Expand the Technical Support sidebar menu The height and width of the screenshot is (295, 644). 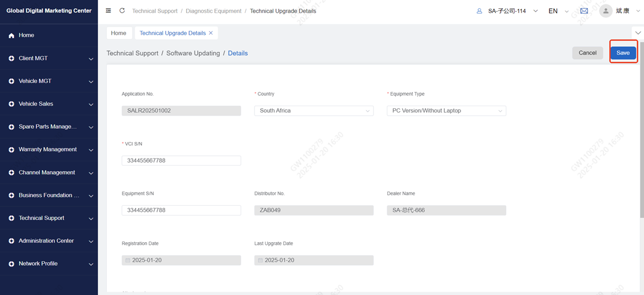tap(48, 218)
